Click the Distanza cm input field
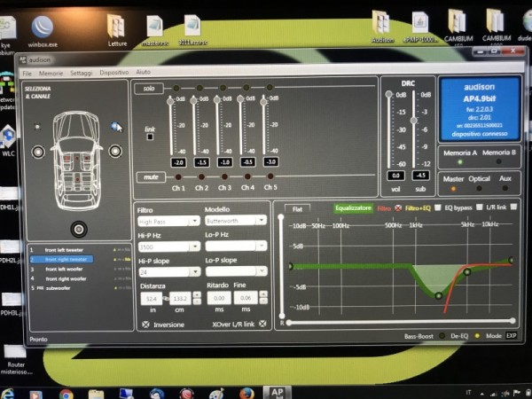This screenshot has width=532, height=399. click(x=180, y=299)
